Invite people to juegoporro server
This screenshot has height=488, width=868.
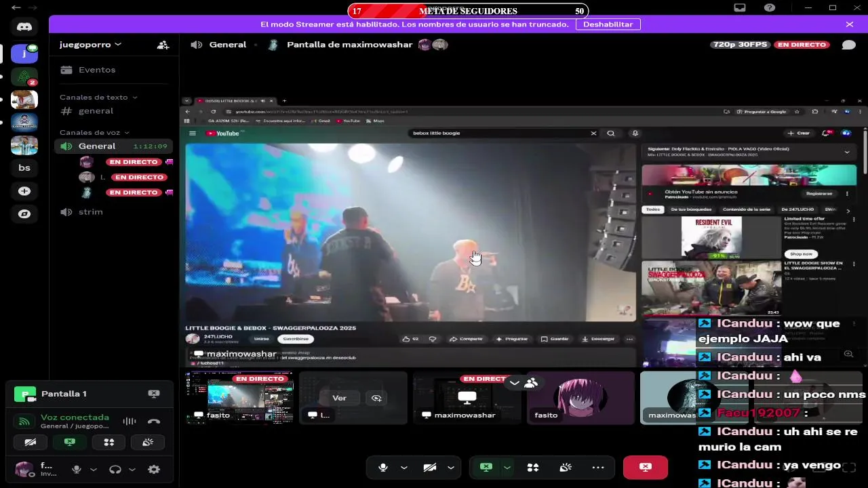click(x=163, y=45)
